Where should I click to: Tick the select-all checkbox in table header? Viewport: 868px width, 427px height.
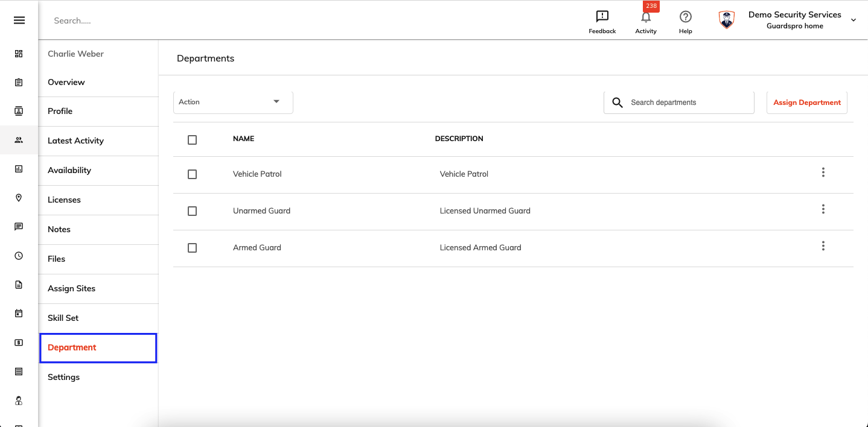click(x=192, y=140)
